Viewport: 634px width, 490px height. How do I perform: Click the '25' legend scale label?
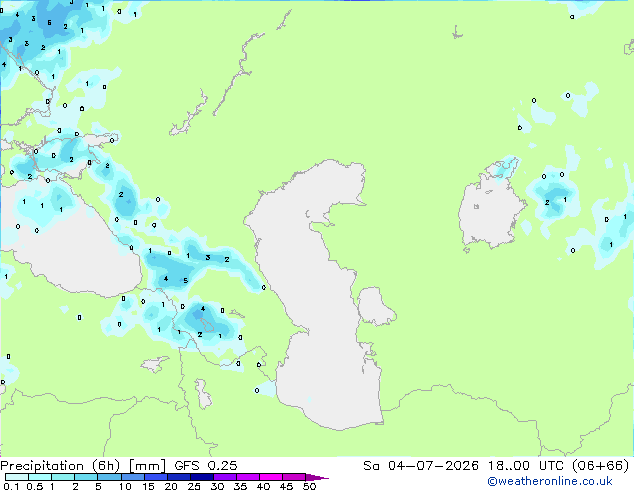(194, 486)
